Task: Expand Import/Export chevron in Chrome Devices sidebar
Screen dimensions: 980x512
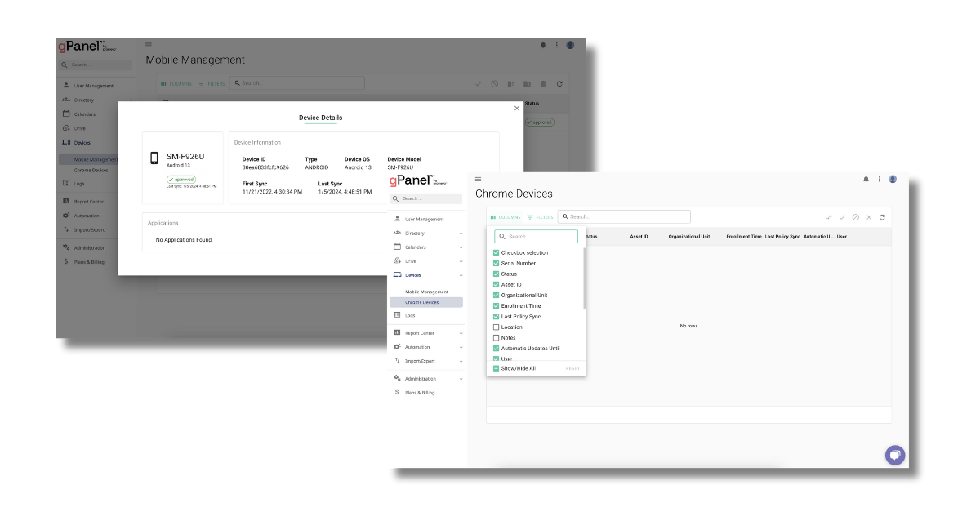Action: coord(461,361)
